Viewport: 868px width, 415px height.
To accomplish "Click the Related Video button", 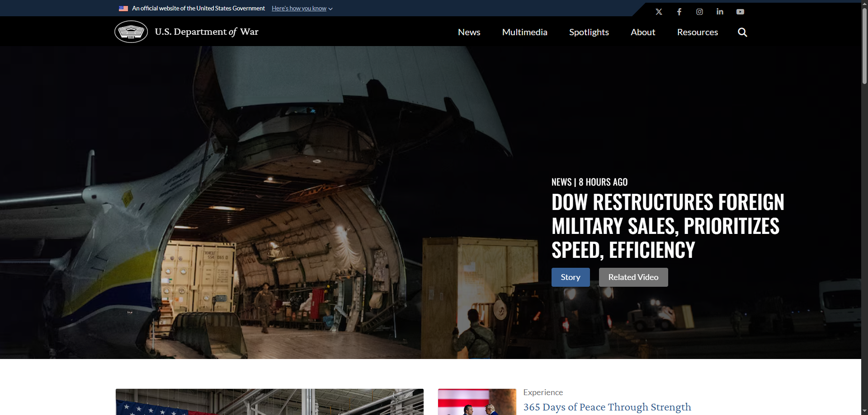I will tap(633, 277).
